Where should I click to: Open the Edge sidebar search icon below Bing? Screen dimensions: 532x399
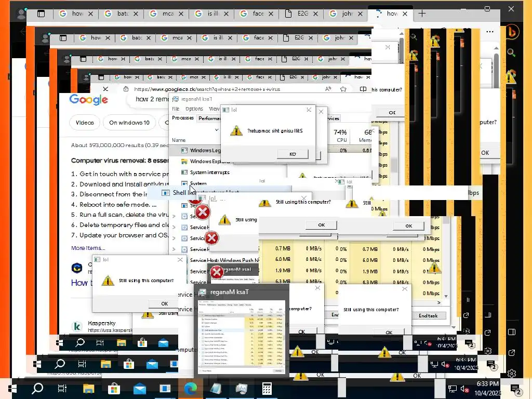pos(511,52)
